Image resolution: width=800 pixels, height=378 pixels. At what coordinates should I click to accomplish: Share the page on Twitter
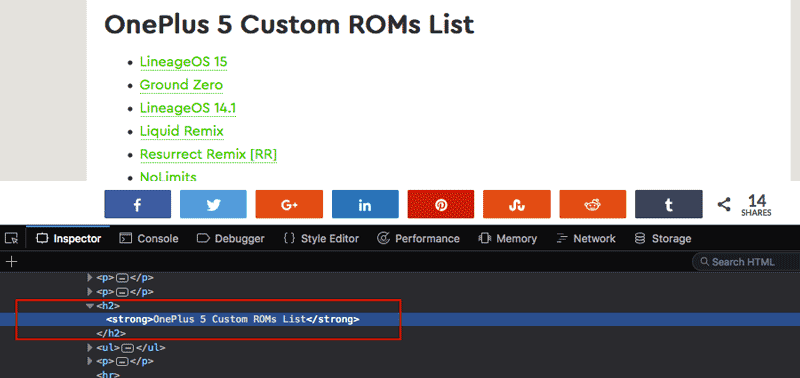pyautogui.click(x=213, y=204)
